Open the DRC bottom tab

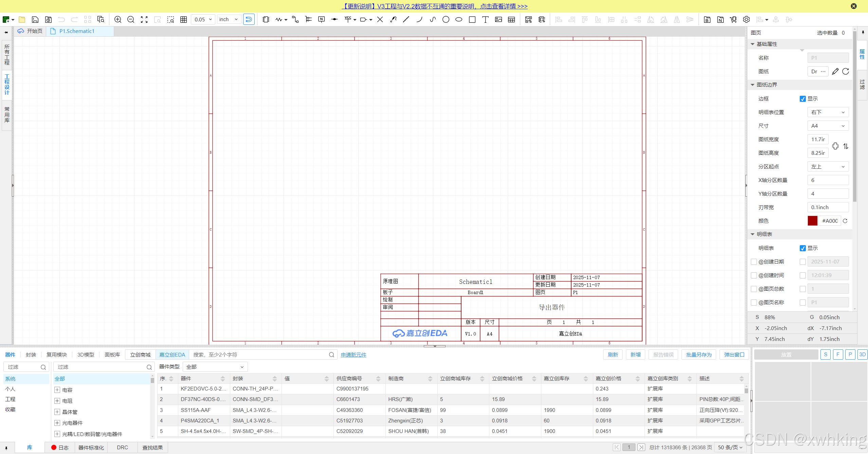tap(122, 448)
